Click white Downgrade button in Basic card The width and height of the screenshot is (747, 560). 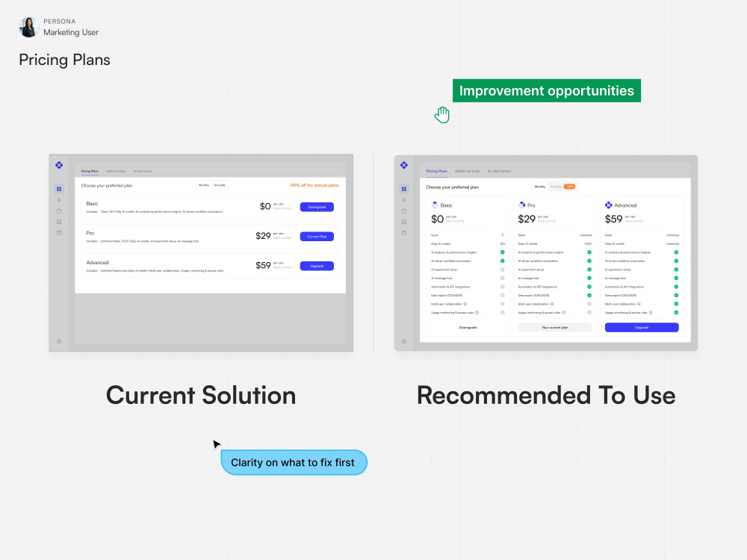468,328
